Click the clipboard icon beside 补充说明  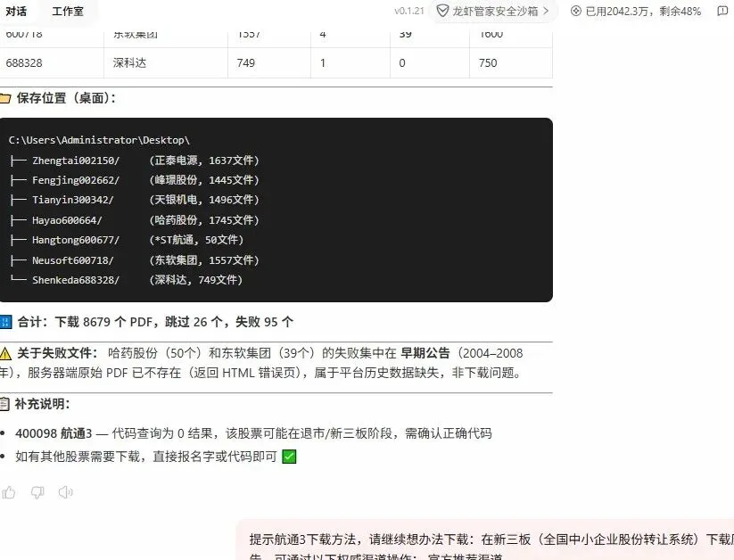[x=4, y=404]
